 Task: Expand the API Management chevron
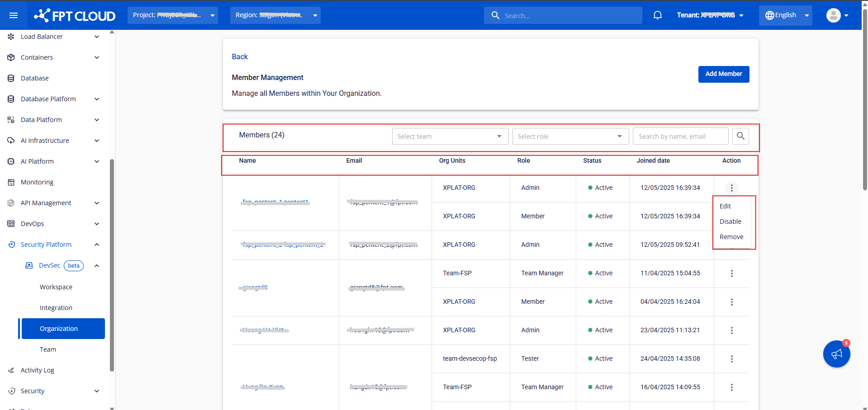click(x=97, y=203)
